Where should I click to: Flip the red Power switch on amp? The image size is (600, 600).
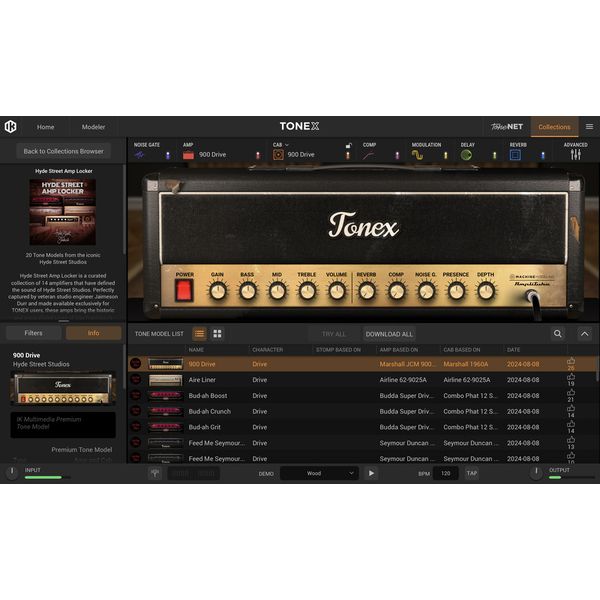[184, 290]
